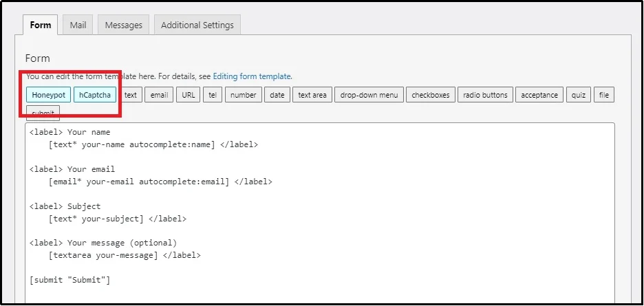
Task: Click the file tag button
Action: [604, 95]
